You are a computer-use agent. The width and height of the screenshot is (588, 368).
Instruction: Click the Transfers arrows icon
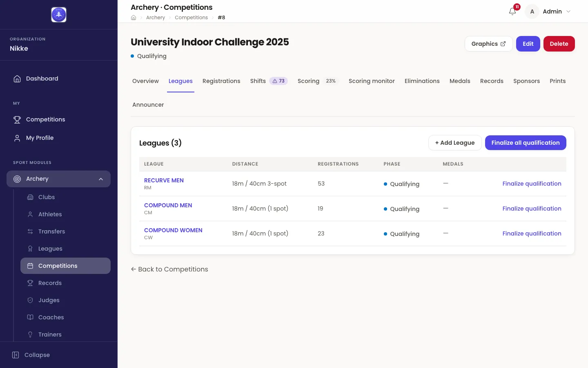click(x=30, y=231)
